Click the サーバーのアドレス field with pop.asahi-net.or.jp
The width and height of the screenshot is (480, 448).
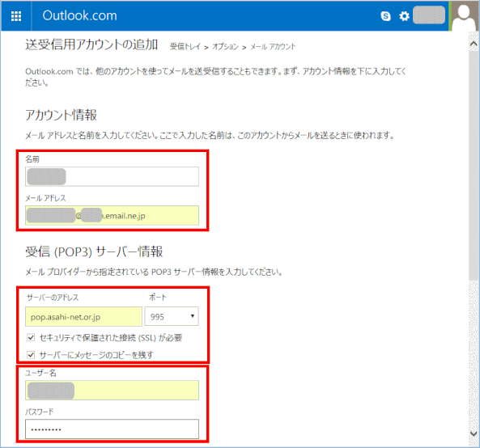pyautogui.click(x=83, y=316)
